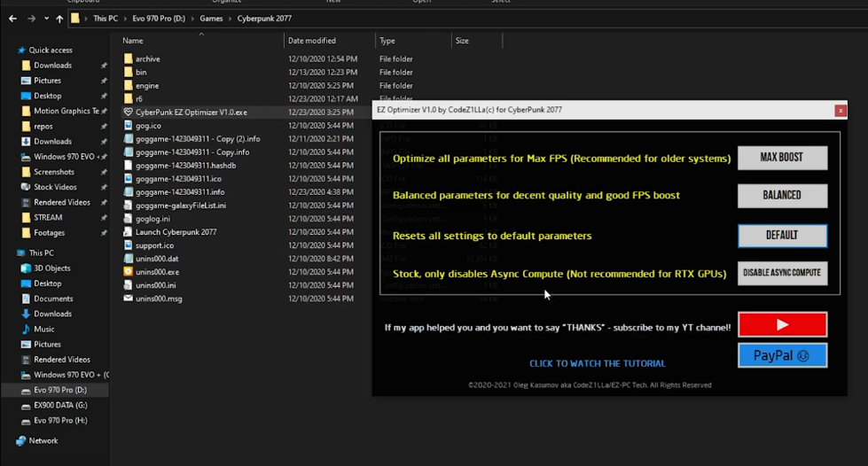Image resolution: width=868 pixels, height=466 pixels.
Task: Click the DEFAULT reset button
Action: [782, 235]
